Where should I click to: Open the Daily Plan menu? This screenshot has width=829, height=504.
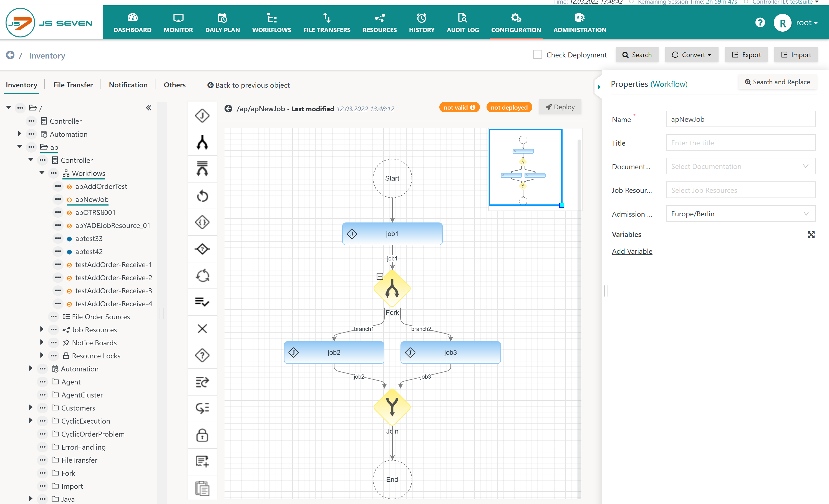point(222,22)
